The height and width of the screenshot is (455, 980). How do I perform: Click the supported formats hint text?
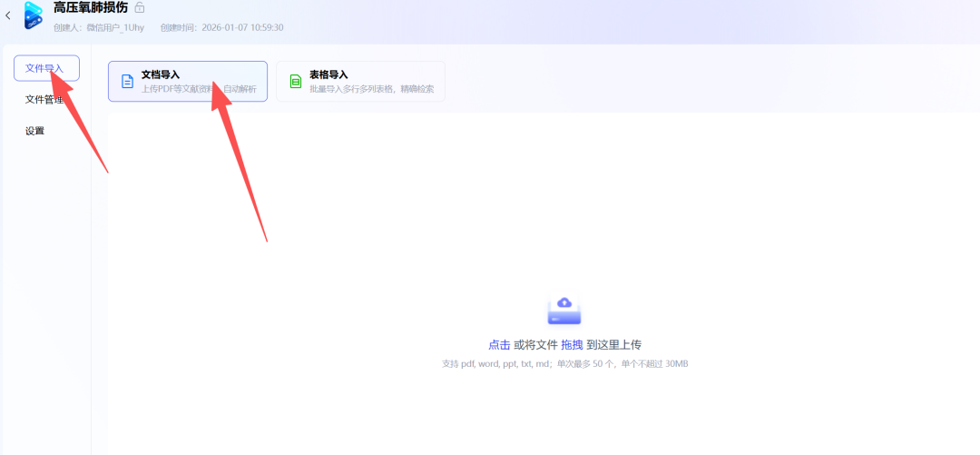[565, 364]
